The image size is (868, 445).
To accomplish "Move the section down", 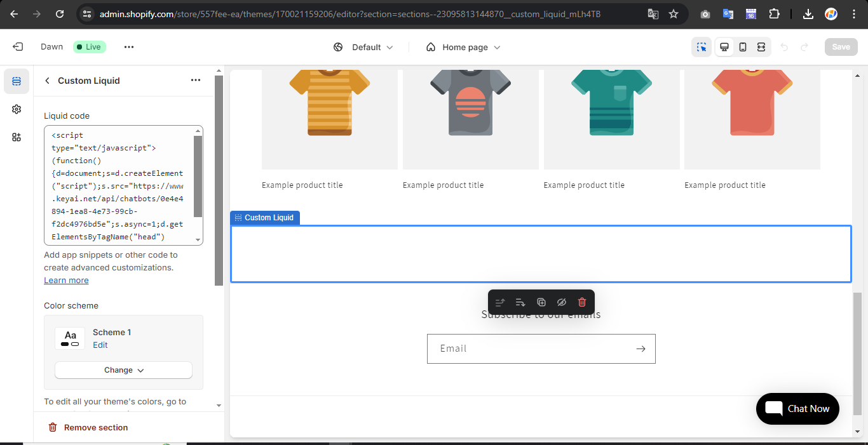I will 520,302.
